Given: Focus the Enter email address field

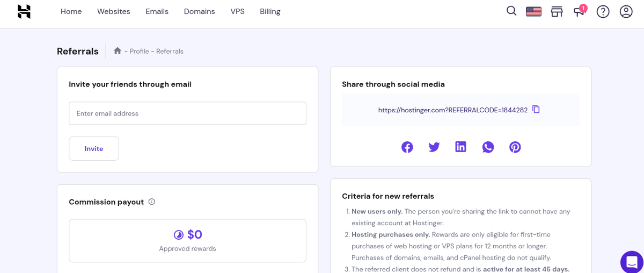Looking at the screenshot, I should coord(187,113).
